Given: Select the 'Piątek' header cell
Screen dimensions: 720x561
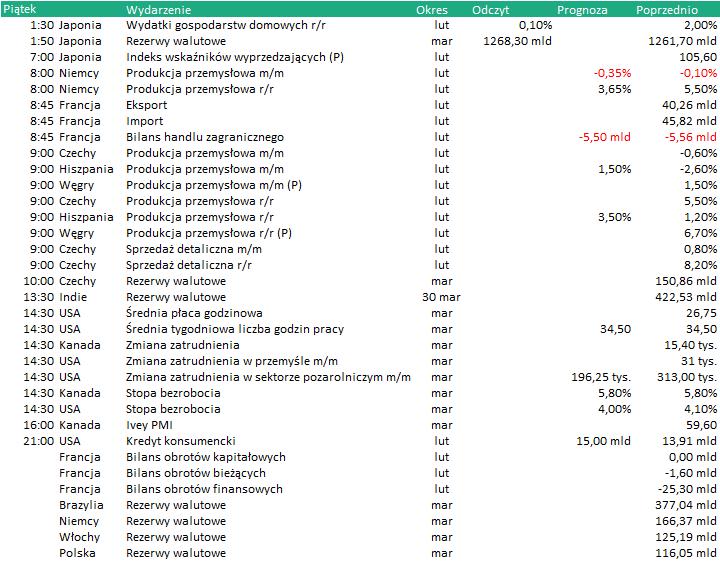Looking at the screenshot, I should click(20, 10).
